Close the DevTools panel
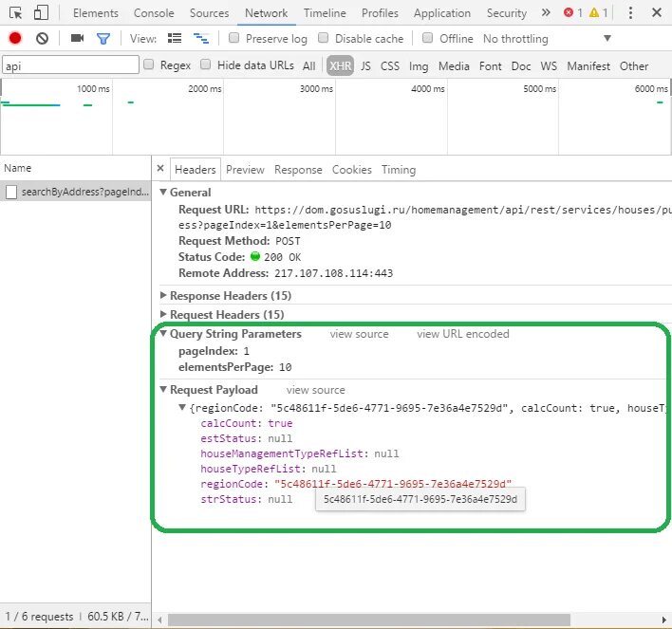672x629 pixels. click(x=657, y=13)
